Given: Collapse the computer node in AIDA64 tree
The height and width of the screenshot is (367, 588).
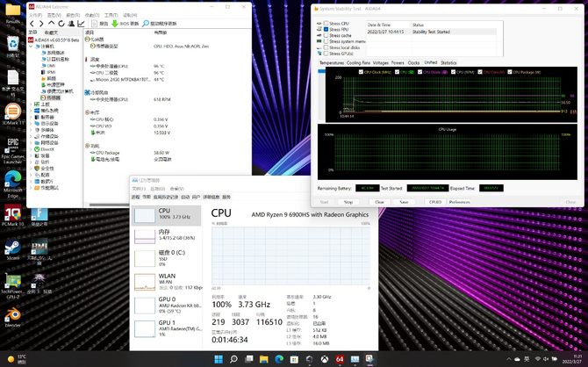Looking at the screenshot, I should [32, 46].
